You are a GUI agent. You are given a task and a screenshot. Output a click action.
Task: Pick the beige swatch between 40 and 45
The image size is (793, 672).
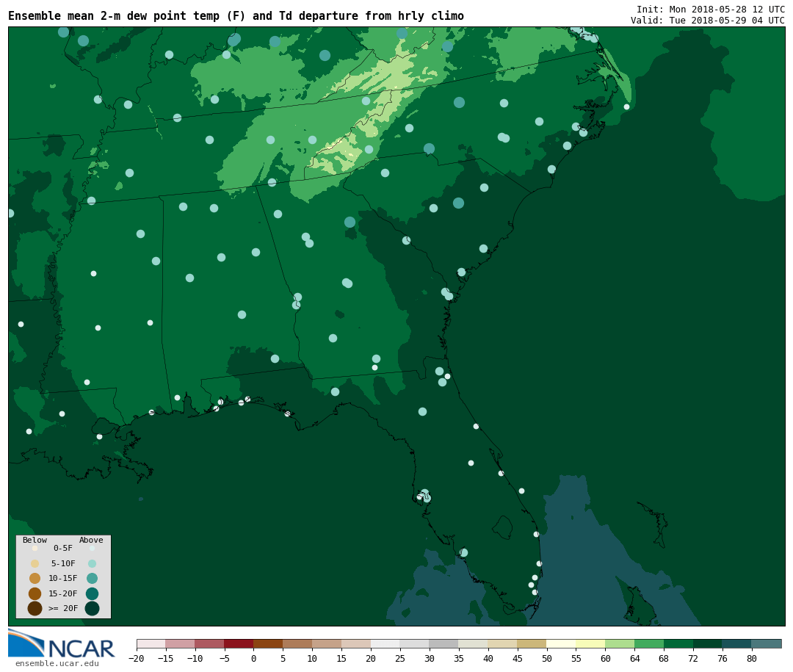coord(503,643)
